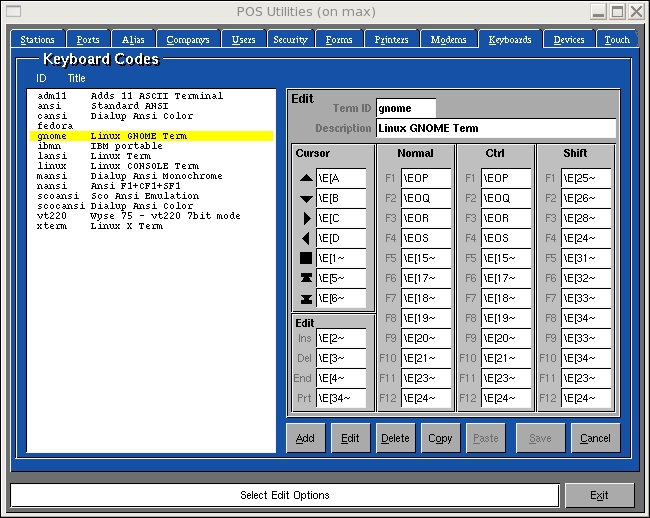The height and width of the screenshot is (518, 650).
Task: Click the Ctrl F11 code field
Action: (506, 378)
